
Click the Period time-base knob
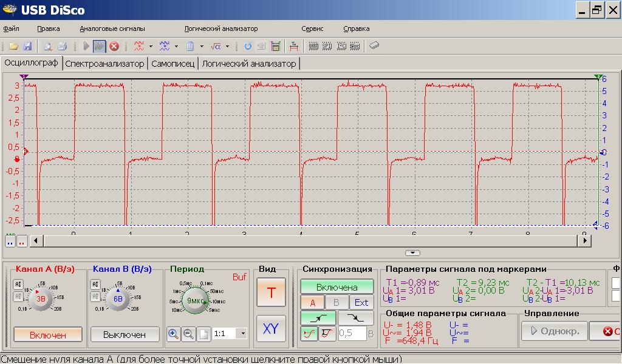coord(194,301)
